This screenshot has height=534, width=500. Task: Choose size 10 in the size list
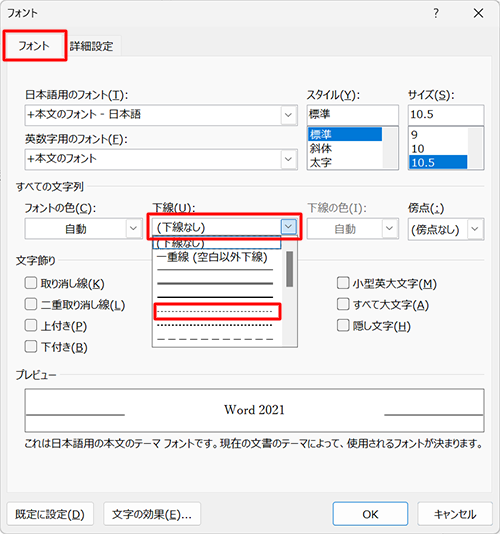438,148
